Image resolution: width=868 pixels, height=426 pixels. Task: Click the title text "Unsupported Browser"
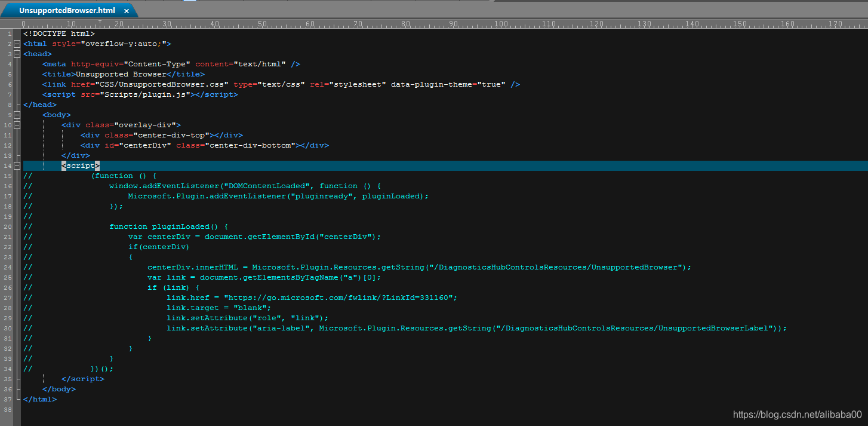[121, 74]
